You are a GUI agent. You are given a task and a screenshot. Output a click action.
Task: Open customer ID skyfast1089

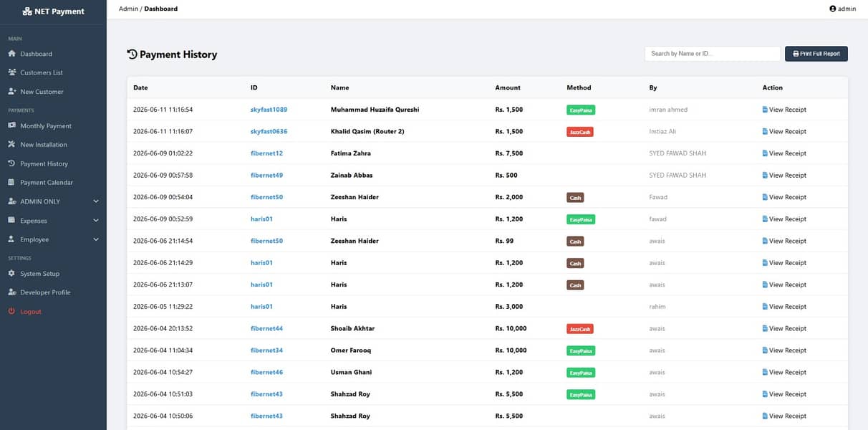269,110
